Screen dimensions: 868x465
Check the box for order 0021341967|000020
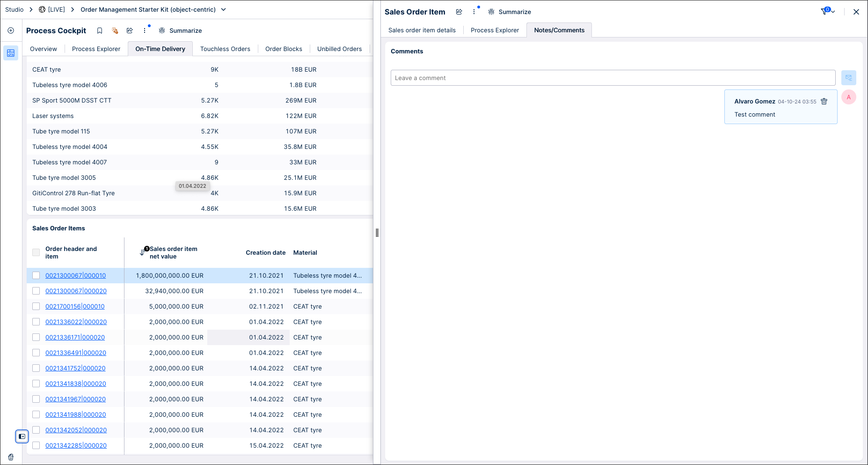point(36,399)
